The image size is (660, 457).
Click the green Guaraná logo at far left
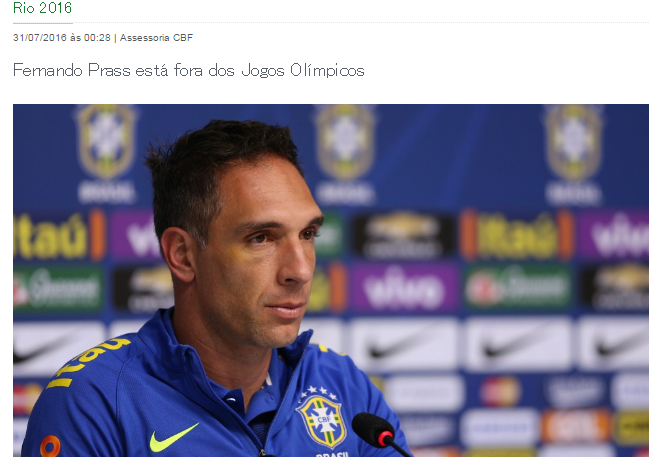tap(58, 290)
